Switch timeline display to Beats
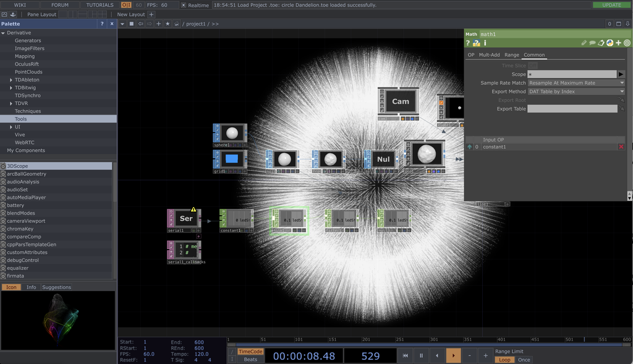633x364 pixels. point(250,359)
